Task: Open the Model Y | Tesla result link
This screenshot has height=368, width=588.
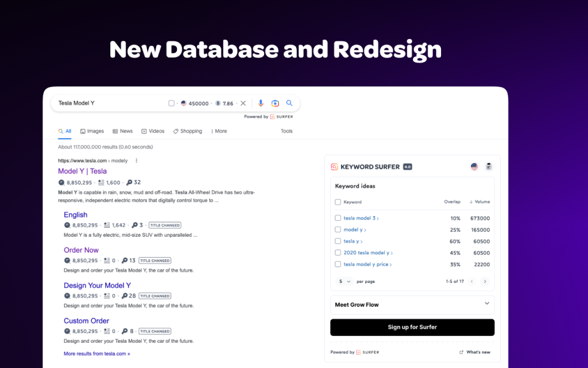Action: 82,171
